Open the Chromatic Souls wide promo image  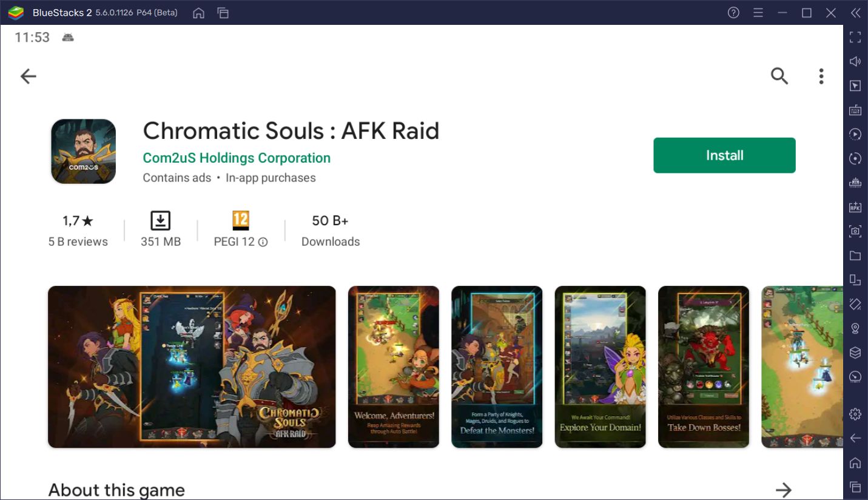point(192,367)
